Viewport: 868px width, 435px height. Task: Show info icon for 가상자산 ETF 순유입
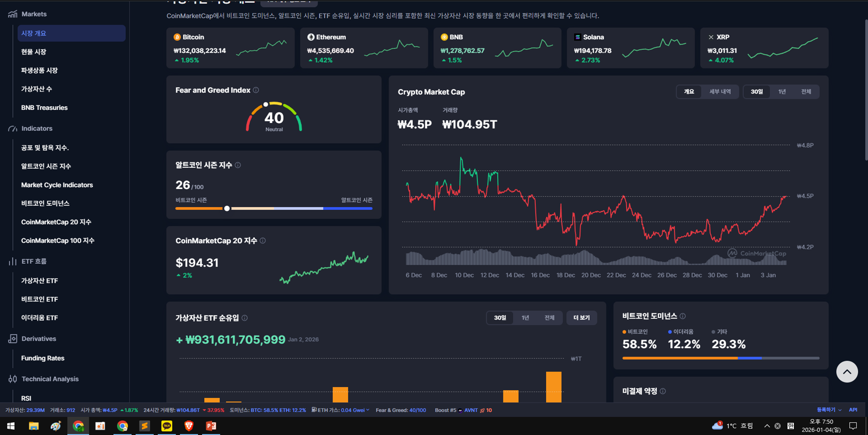245,318
